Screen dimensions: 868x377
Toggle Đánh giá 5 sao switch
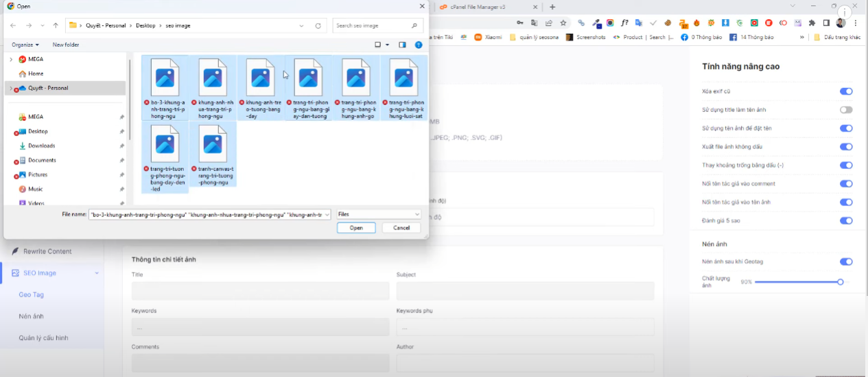(x=846, y=221)
